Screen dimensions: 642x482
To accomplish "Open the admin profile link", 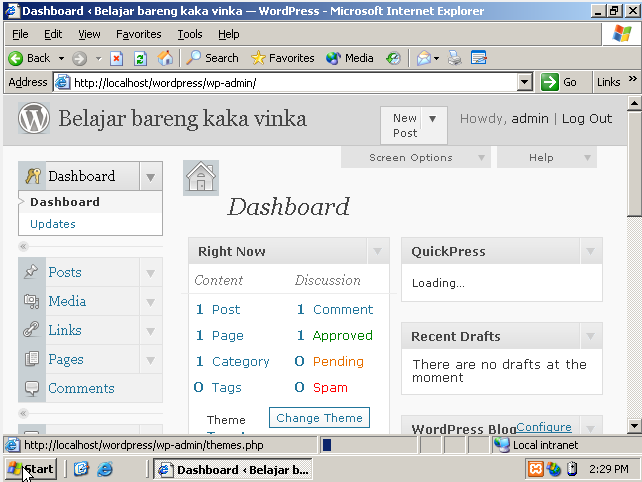I will pos(530,118).
